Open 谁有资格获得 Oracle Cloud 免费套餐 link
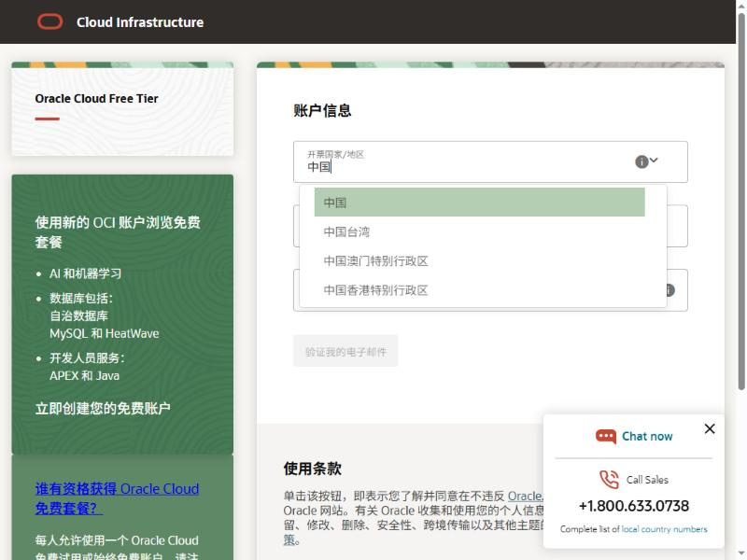 117,498
